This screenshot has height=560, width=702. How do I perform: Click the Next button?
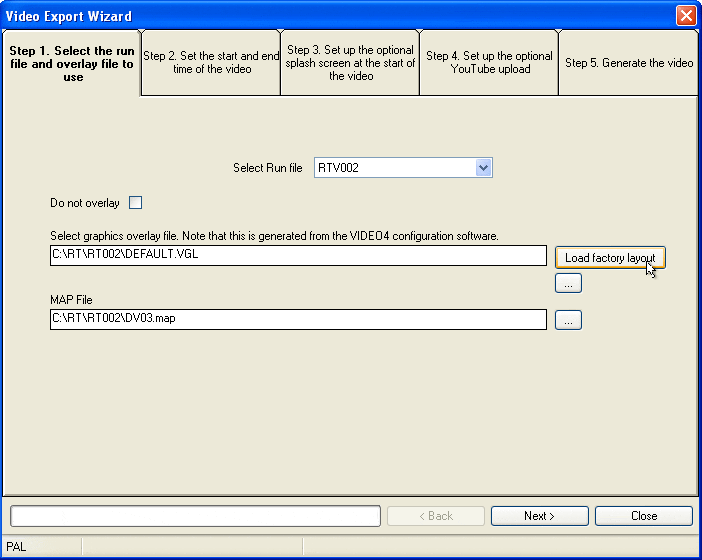[x=539, y=516]
